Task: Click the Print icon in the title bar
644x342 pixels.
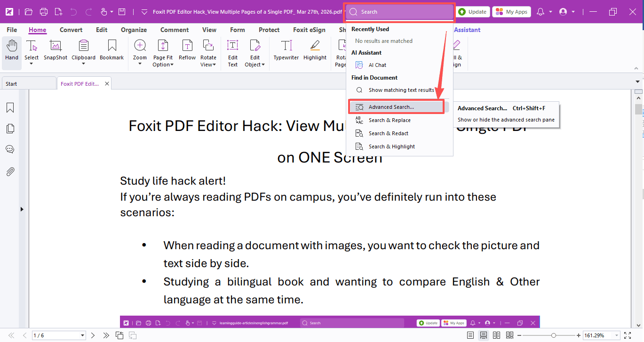Action: click(44, 12)
